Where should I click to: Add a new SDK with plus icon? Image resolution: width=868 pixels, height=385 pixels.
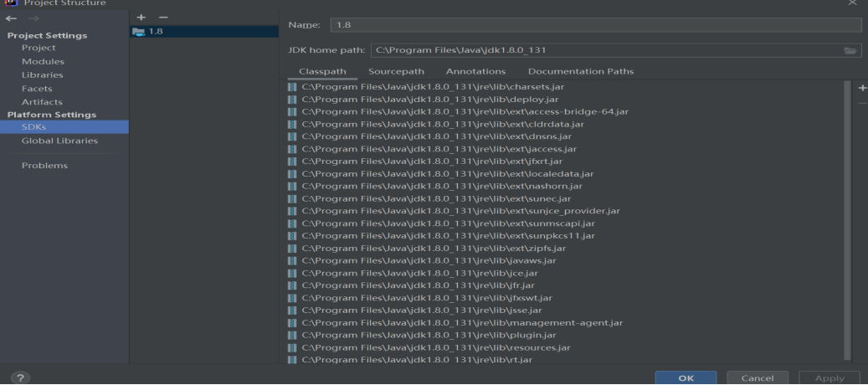(x=141, y=17)
